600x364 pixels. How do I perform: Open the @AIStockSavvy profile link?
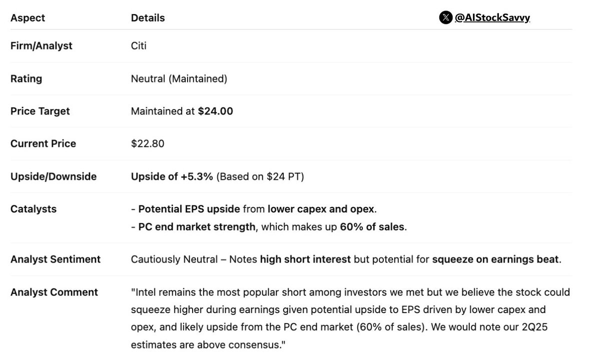pyautogui.click(x=492, y=17)
